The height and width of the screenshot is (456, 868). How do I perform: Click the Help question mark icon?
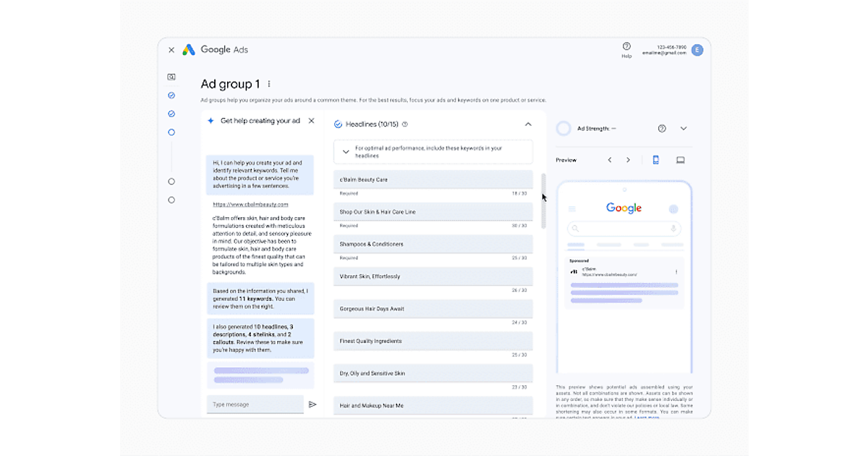[x=626, y=46]
